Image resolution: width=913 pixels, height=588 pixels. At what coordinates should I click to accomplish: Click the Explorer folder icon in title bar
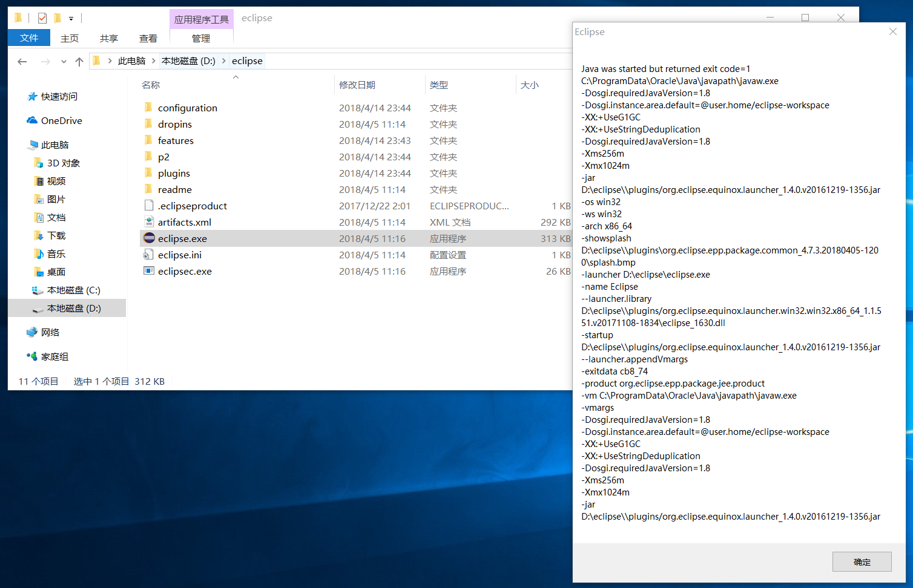point(18,18)
